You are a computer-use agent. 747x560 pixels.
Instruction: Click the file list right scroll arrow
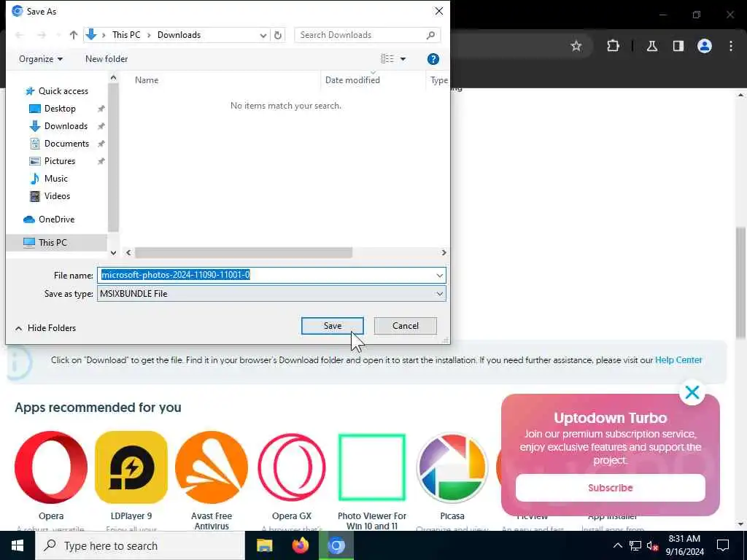click(444, 252)
